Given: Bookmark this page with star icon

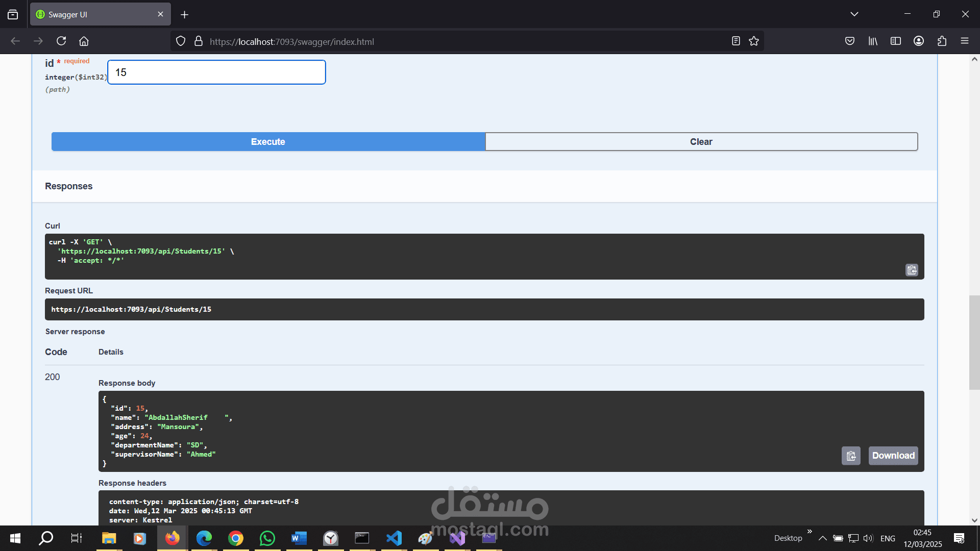Looking at the screenshot, I should click(754, 41).
